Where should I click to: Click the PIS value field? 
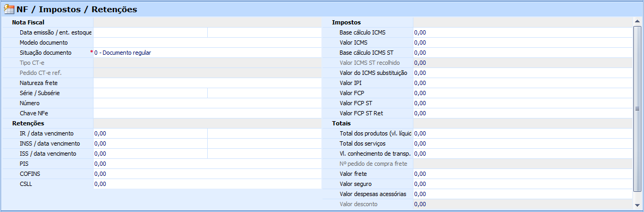[x=208, y=164]
